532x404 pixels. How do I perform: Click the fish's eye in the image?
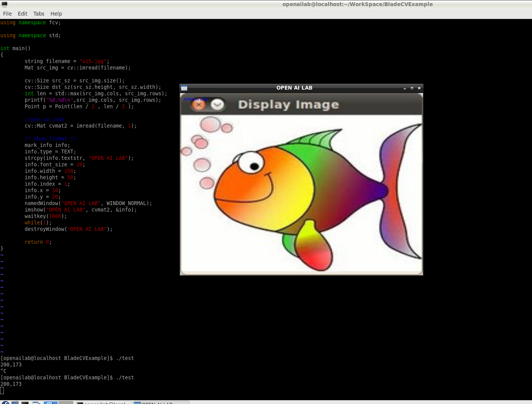pos(251,163)
